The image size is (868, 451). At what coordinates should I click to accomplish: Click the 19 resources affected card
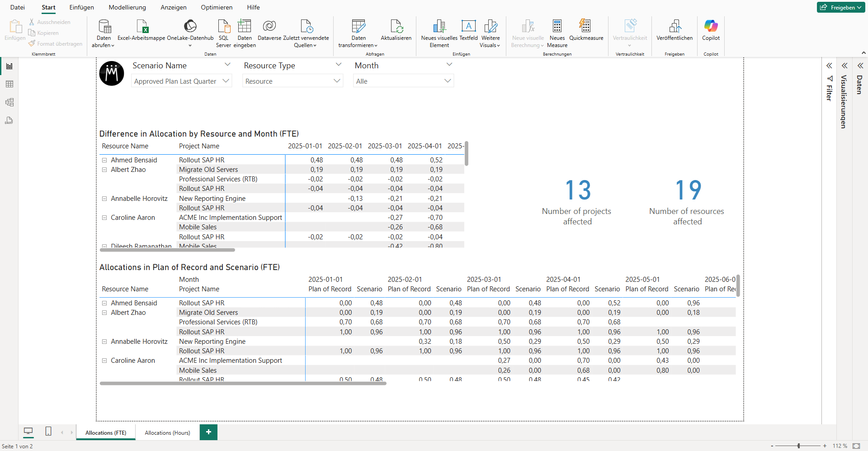pyautogui.click(x=687, y=201)
